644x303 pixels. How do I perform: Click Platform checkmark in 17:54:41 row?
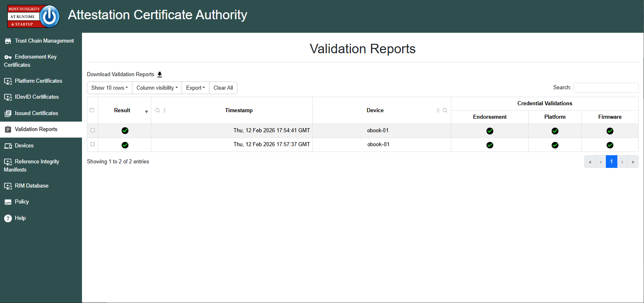point(555,131)
